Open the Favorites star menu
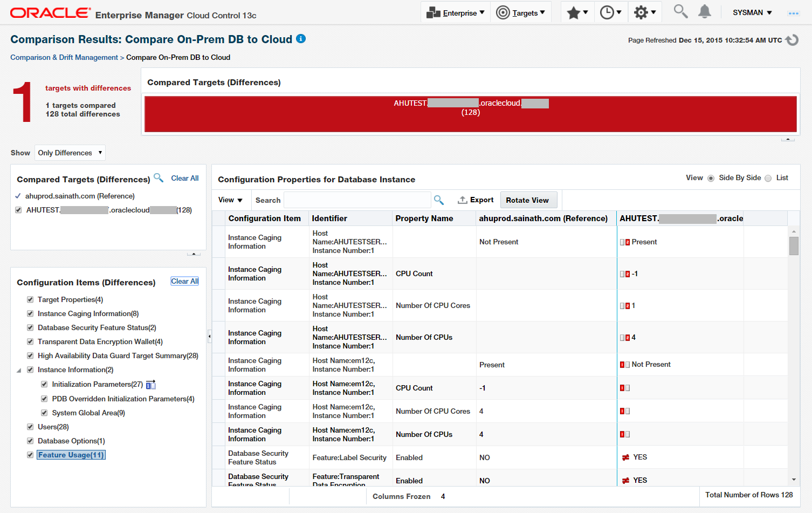This screenshot has width=812, height=513. pyautogui.click(x=577, y=12)
